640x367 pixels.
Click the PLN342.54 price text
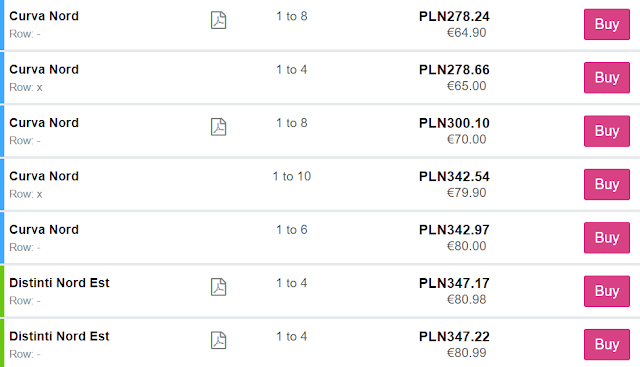tap(454, 176)
